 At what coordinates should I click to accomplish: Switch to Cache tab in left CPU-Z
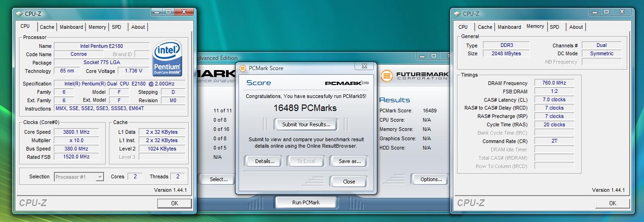(47, 27)
